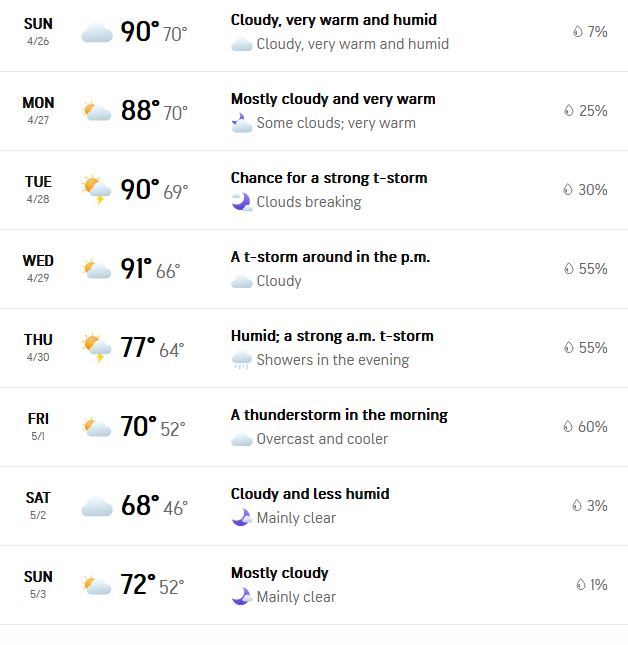Click the 91° high temperature on Wednesday
This screenshot has width=628, height=645.
tap(136, 269)
